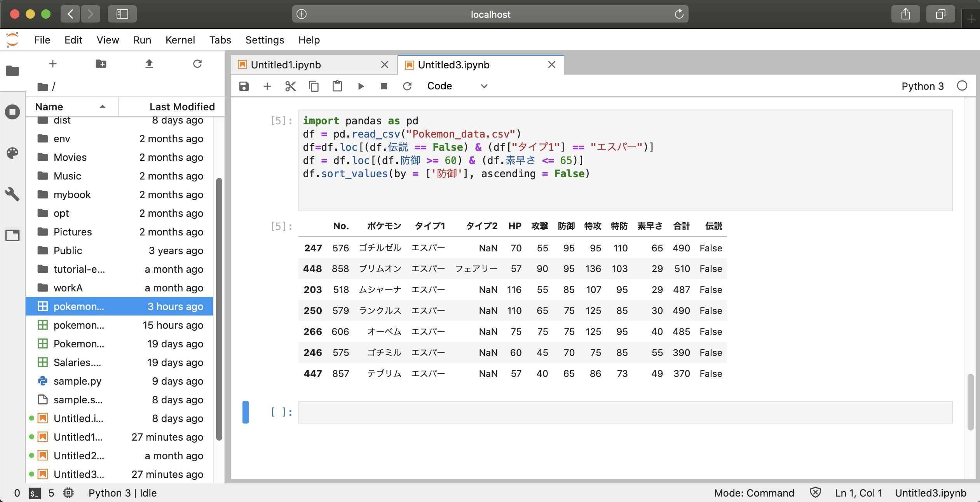Click the upload files icon
Screen dimensions: 980x502
[x=149, y=64]
